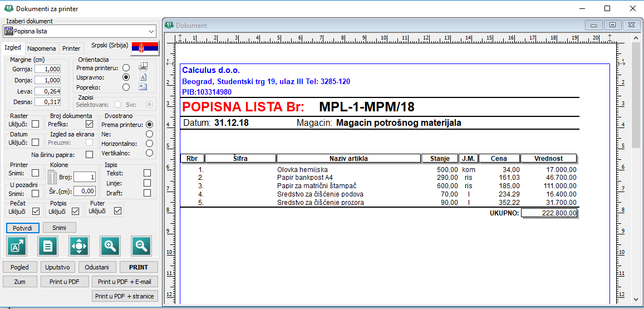Click the columns page icon near Broj
This screenshot has width=644, height=309.
coord(52,177)
